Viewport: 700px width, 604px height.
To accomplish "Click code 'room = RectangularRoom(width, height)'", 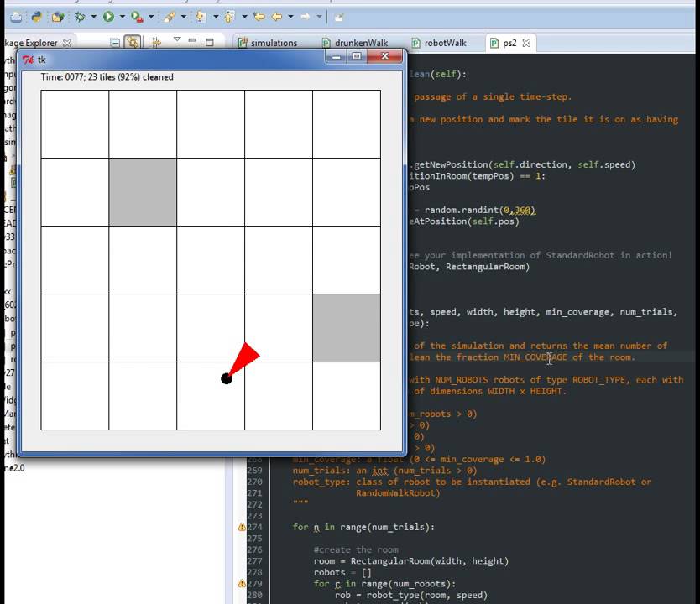I will coord(411,560).
